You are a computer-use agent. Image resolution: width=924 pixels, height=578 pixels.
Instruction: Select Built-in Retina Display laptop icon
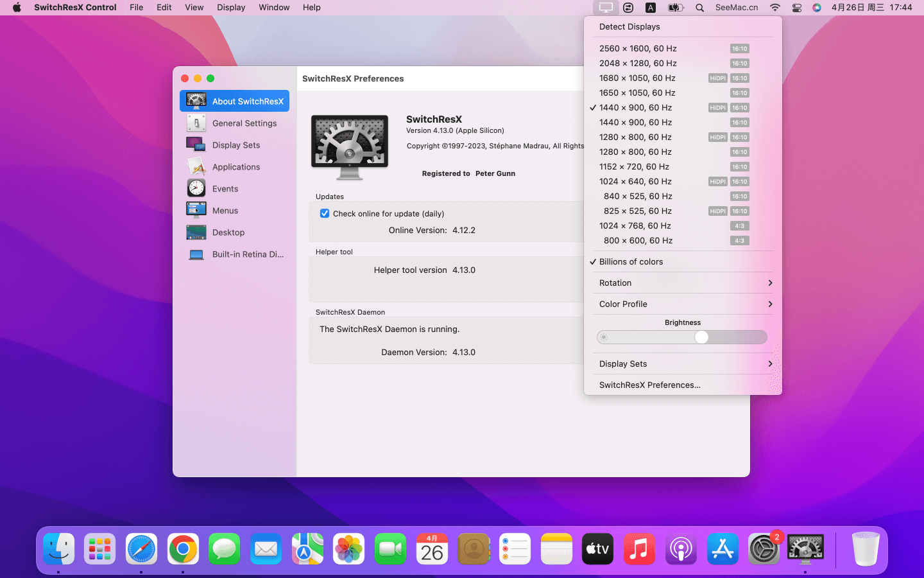click(196, 254)
